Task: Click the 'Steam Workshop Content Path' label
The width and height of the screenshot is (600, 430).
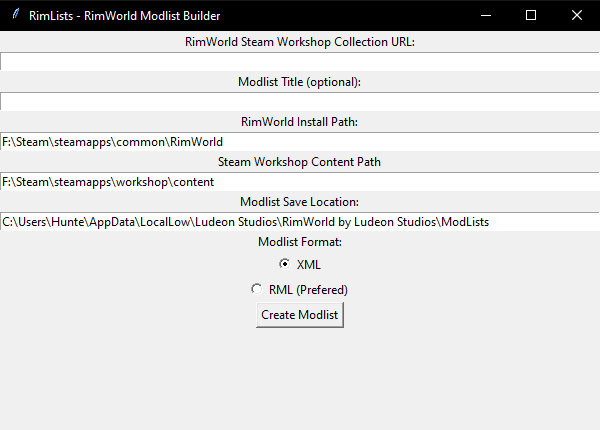Action: 300,161
